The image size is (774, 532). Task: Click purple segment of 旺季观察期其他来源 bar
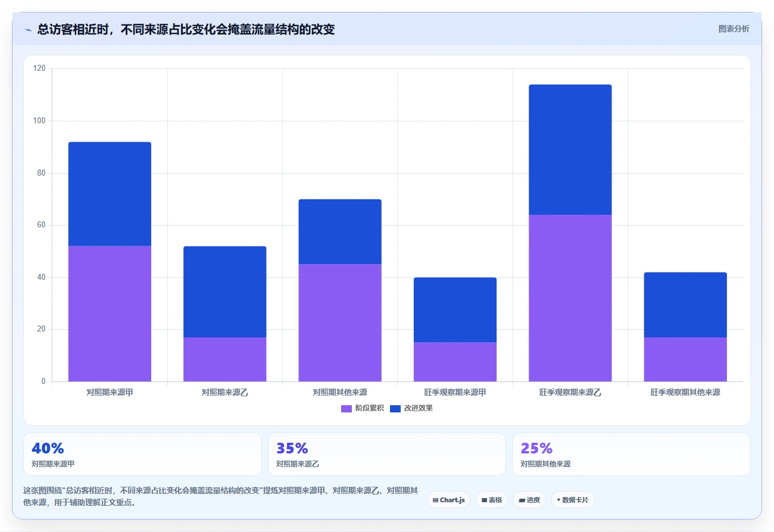685,359
